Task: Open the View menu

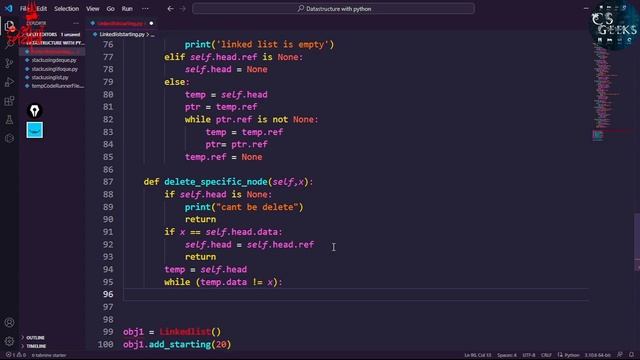Action: [93, 9]
